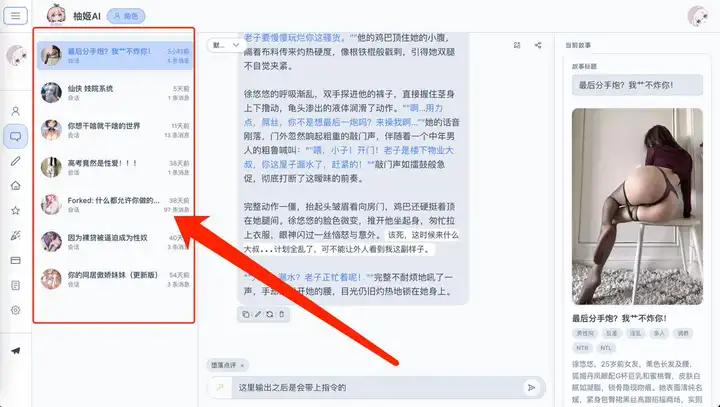Go to home via sidebar house icon
The image size is (720, 407).
15,186
